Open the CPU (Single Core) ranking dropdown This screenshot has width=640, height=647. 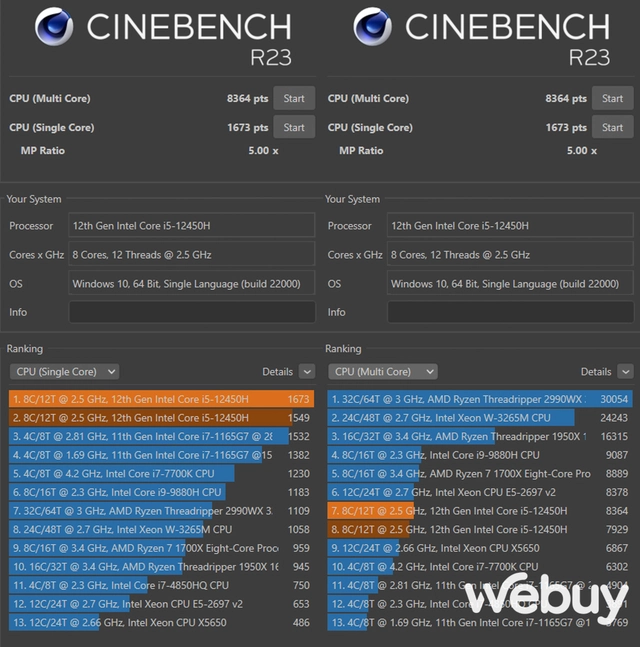[x=64, y=371]
